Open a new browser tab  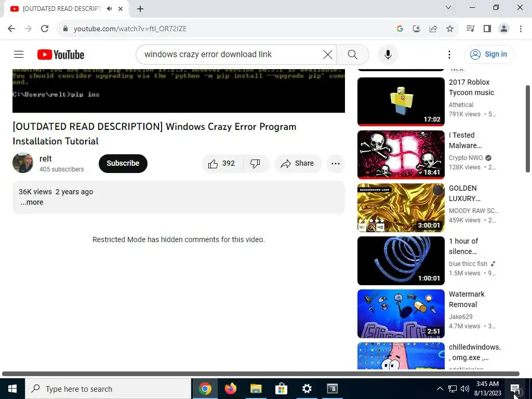140,9
